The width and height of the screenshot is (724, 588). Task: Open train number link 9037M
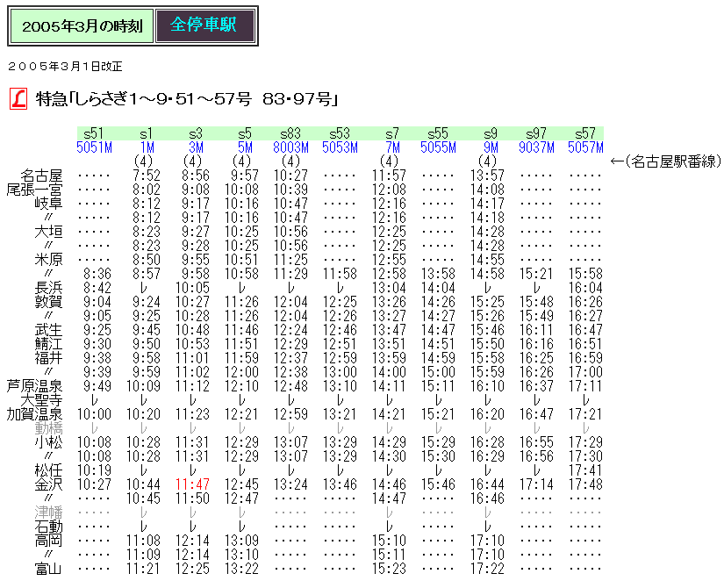point(536,147)
